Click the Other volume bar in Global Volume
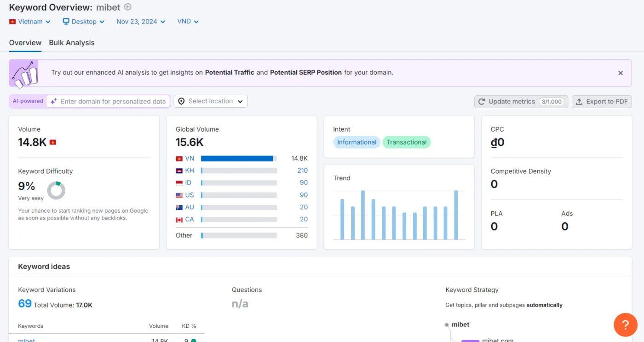This screenshot has height=342, width=644. point(239,235)
